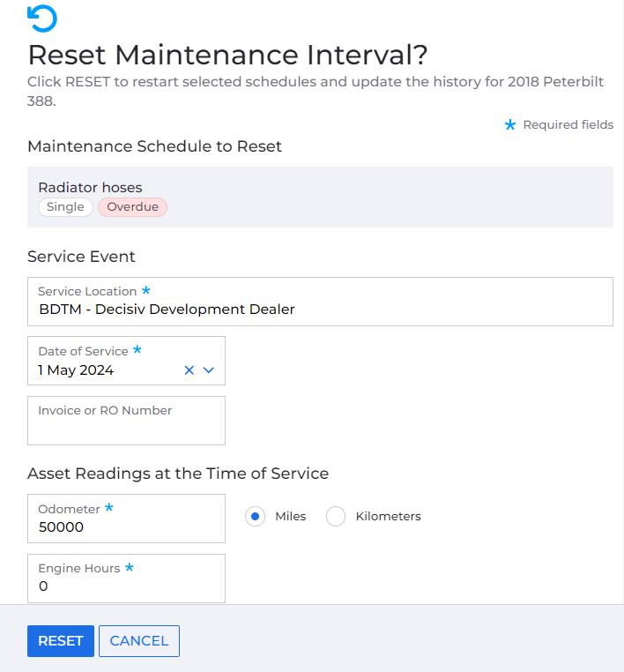Viewport: 624px width, 672px height.
Task: Click the asterisk next to Odometer label
Action: pyautogui.click(x=109, y=507)
